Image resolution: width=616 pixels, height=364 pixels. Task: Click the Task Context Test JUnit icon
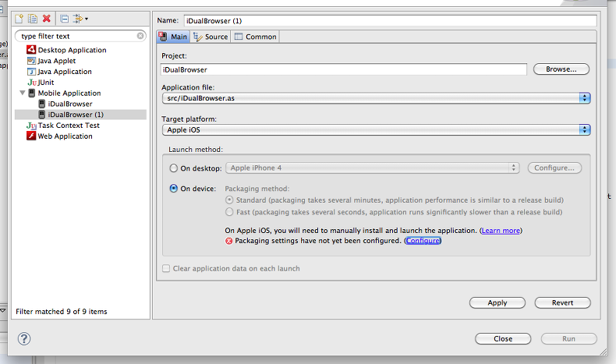(31, 125)
